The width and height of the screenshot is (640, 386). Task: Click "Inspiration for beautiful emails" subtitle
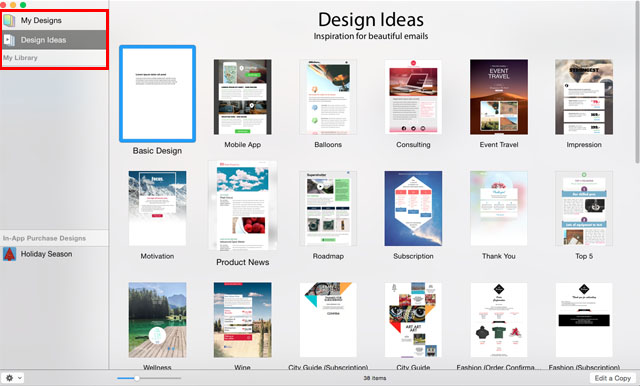coord(371,36)
